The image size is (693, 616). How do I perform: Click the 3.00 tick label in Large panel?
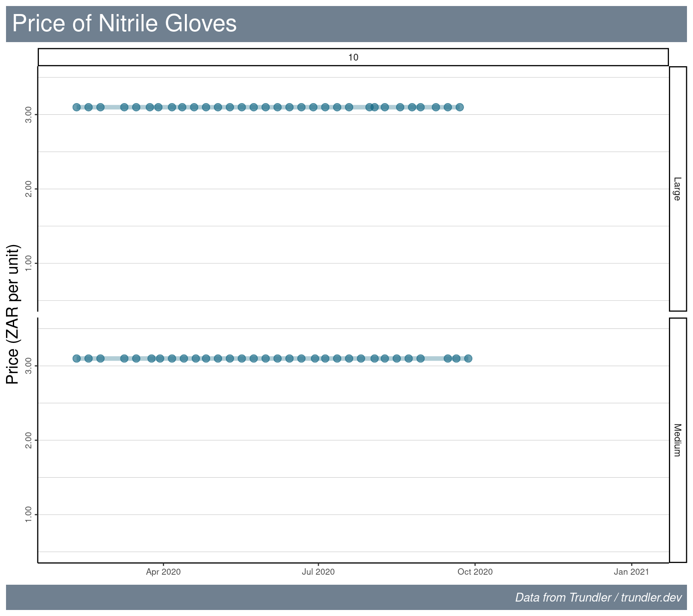click(28, 115)
